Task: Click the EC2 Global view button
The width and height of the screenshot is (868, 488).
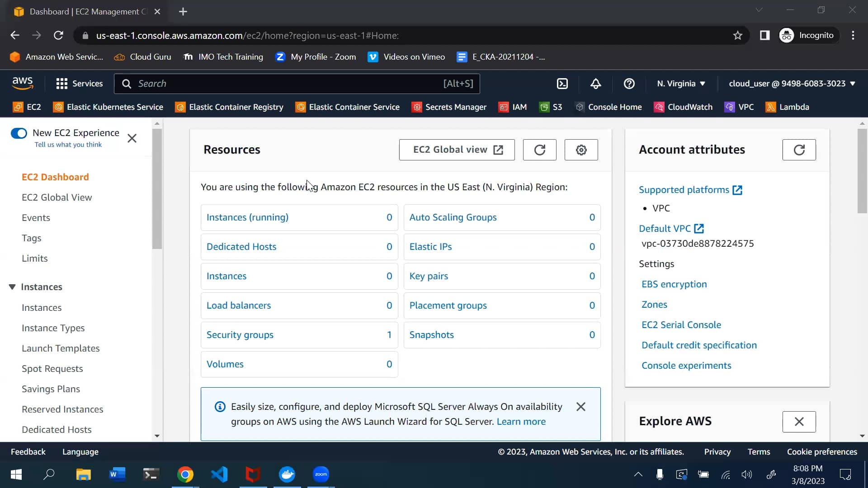Action: tap(457, 150)
